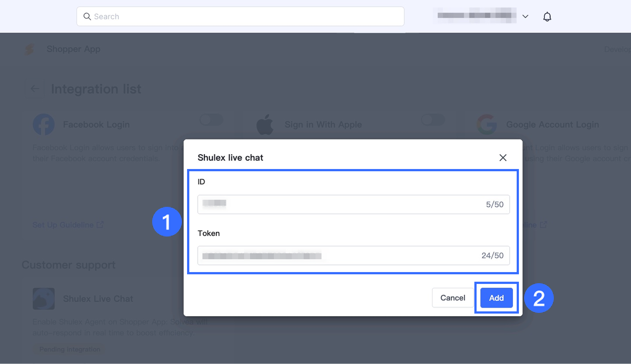Close the Shulex live chat dialog
This screenshot has height=364, width=631.
pos(503,158)
